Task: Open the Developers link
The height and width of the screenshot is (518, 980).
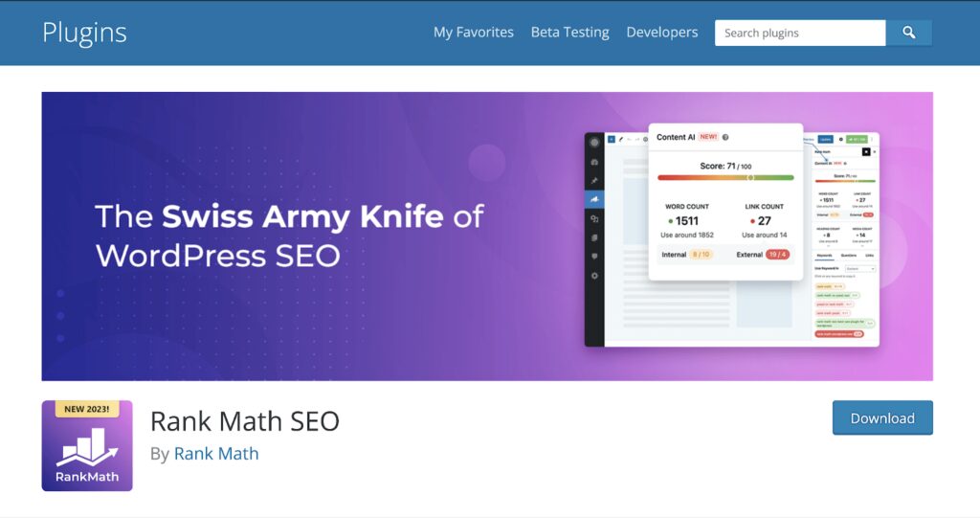Action: click(x=662, y=33)
